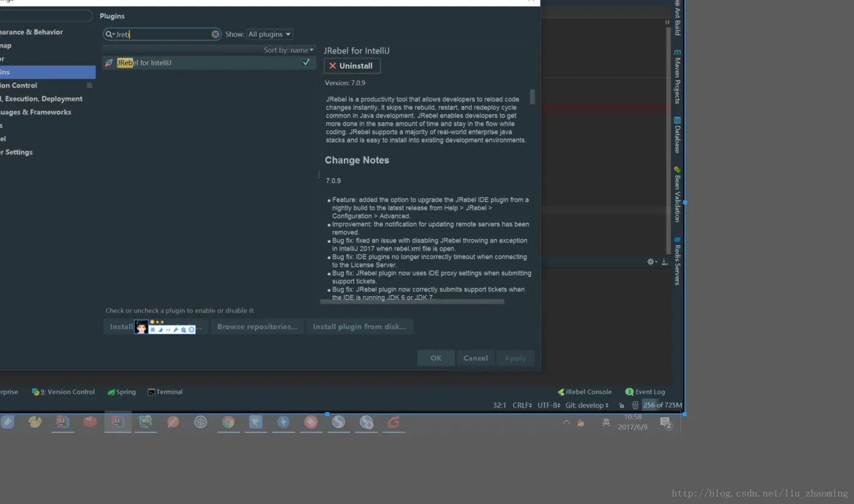Open the search history magnifier icon
This screenshot has width=854, height=504.
tap(109, 34)
